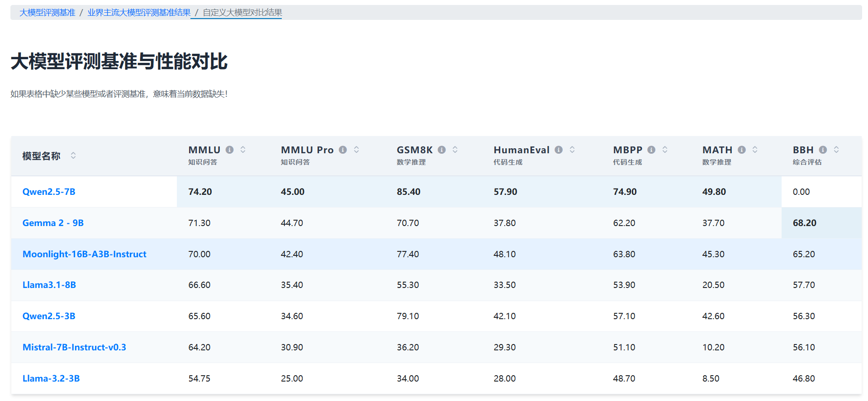Sort by MBPP using sort arrows
Image resolution: width=868 pixels, height=401 pixels.
tap(665, 150)
